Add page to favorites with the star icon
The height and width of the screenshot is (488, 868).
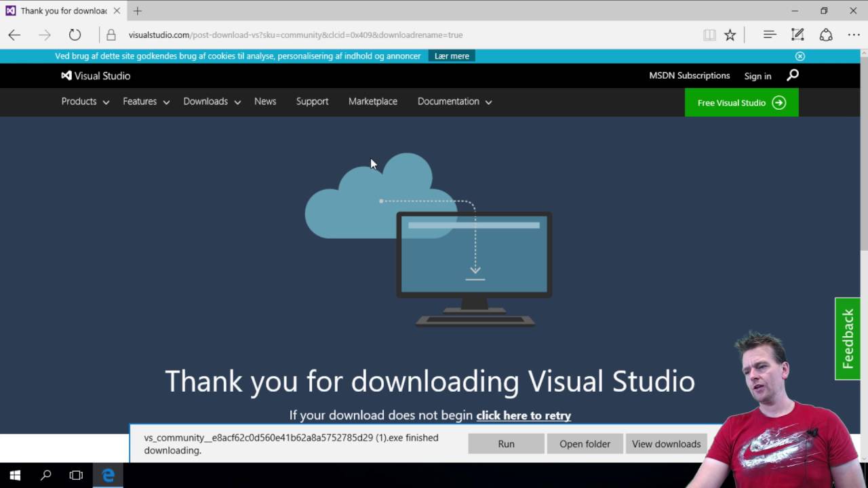(x=730, y=35)
